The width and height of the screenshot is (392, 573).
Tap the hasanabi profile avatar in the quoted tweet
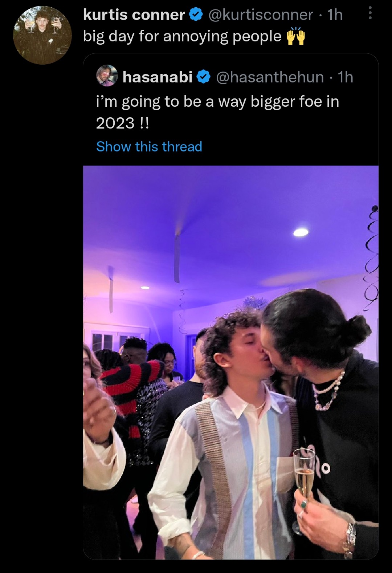[107, 76]
